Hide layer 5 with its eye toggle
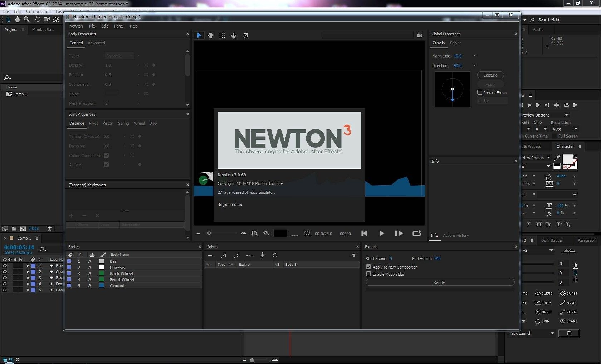 point(5,290)
